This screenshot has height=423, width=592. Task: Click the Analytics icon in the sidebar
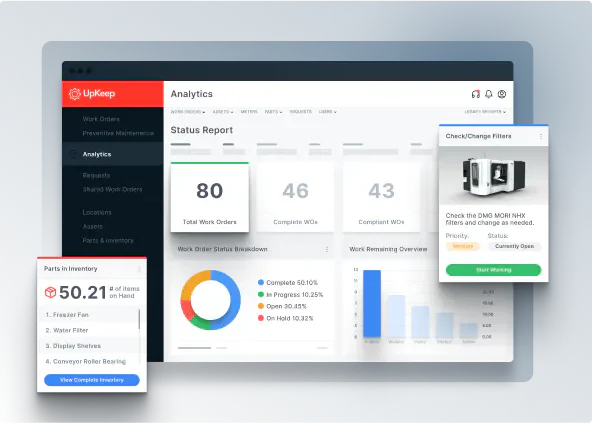click(x=73, y=154)
